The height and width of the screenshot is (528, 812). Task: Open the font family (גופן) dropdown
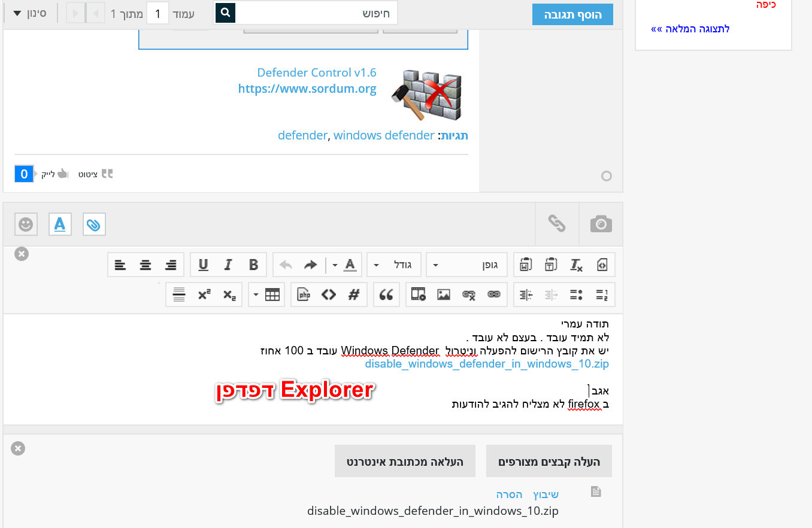tap(466, 265)
